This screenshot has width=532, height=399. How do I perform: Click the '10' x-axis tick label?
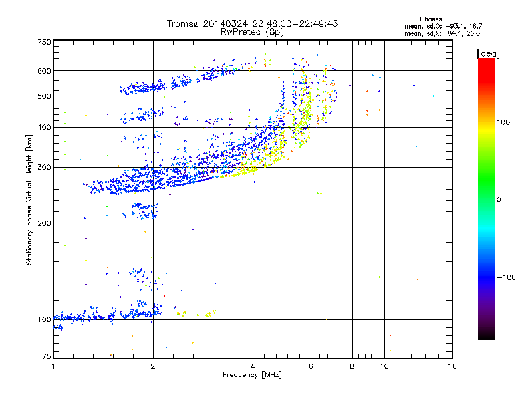click(384, 366)
